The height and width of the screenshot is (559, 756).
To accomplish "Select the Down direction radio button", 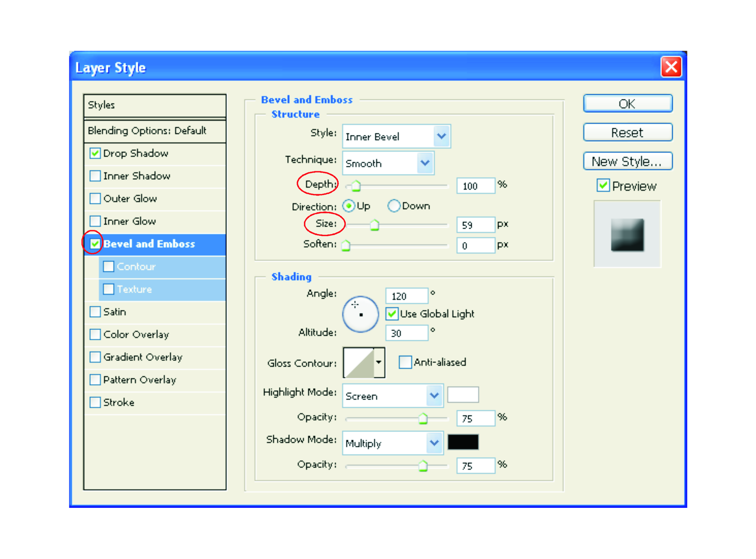I will [394, 206].
